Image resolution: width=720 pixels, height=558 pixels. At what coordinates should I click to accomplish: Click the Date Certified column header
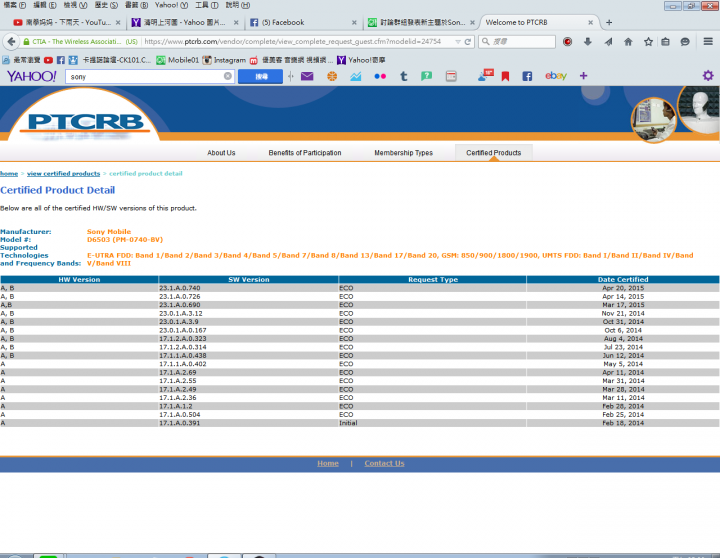tap(623, 279)
